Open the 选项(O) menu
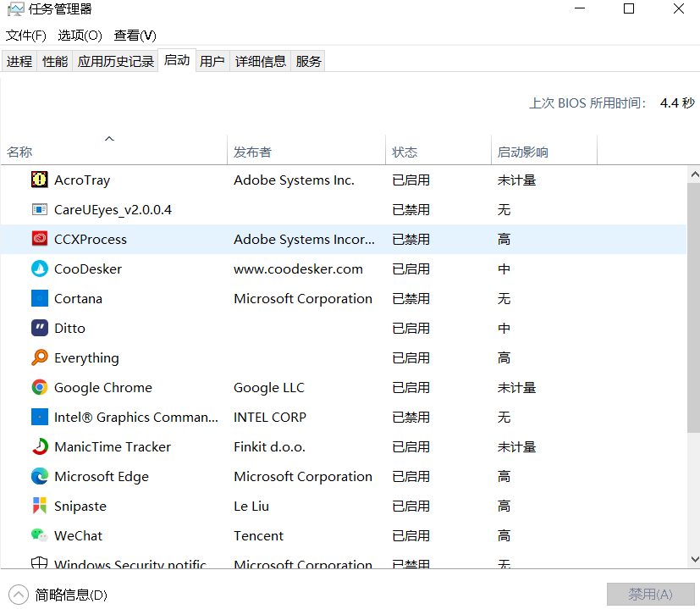The width and height of the screenshot is (700, 609). pos(80,36)
